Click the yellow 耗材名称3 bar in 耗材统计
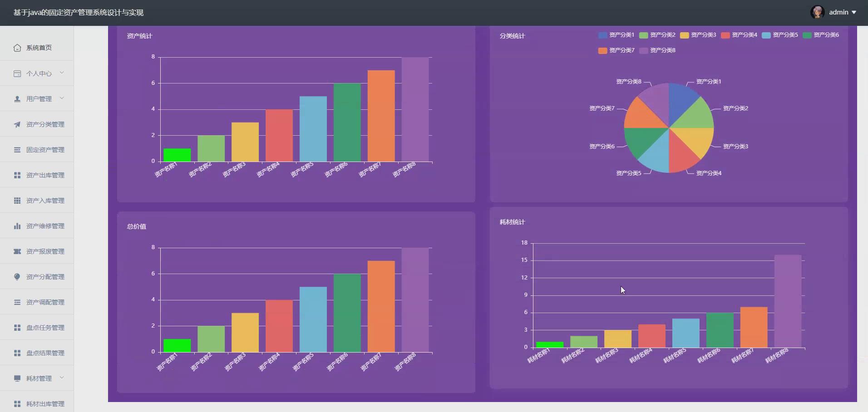Screen dimensions: 868x412 [618, 339]
